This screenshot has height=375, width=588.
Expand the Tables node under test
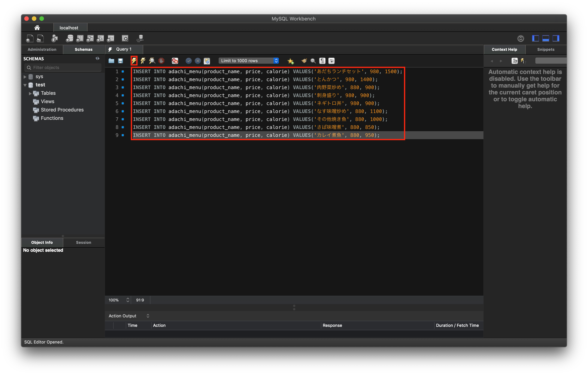(x=30, y=93)
